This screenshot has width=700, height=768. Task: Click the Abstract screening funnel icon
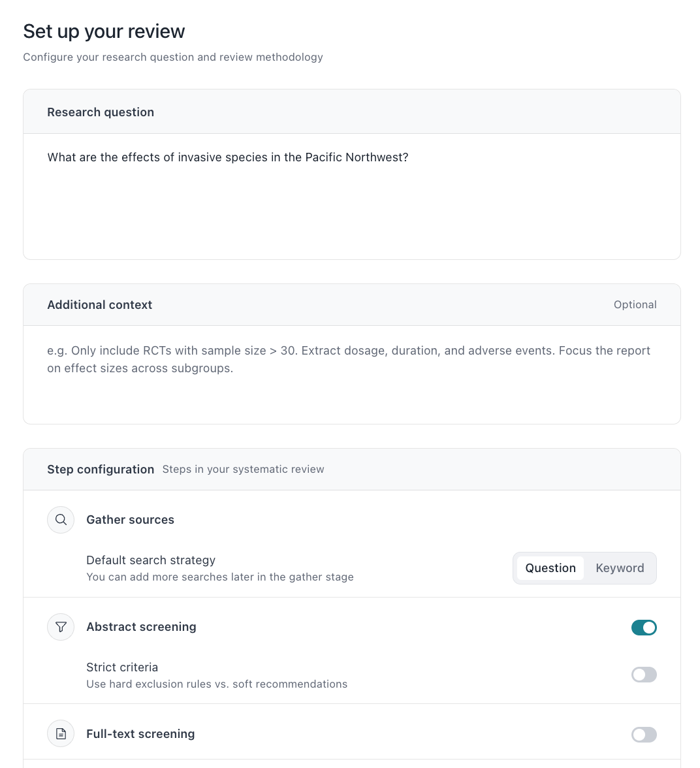(x=61, y=627)
